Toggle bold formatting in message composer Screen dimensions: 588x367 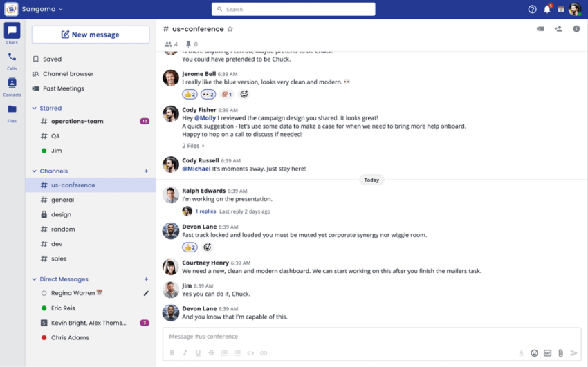172,353
